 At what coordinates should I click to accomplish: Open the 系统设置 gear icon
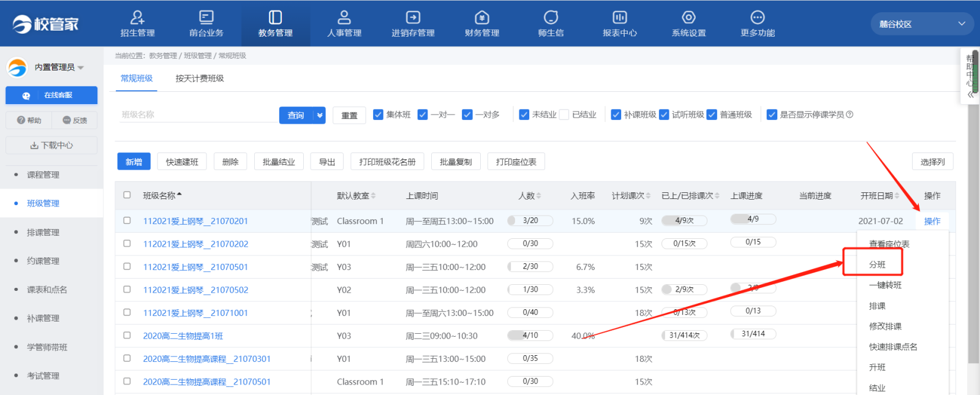tap(689, 17)
